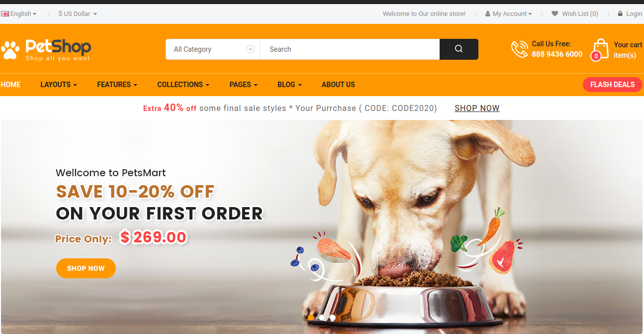The width and height of the screenshot is (644, 334).
Task: Click the orange Shop Now banner button
Action: point(86,268)
